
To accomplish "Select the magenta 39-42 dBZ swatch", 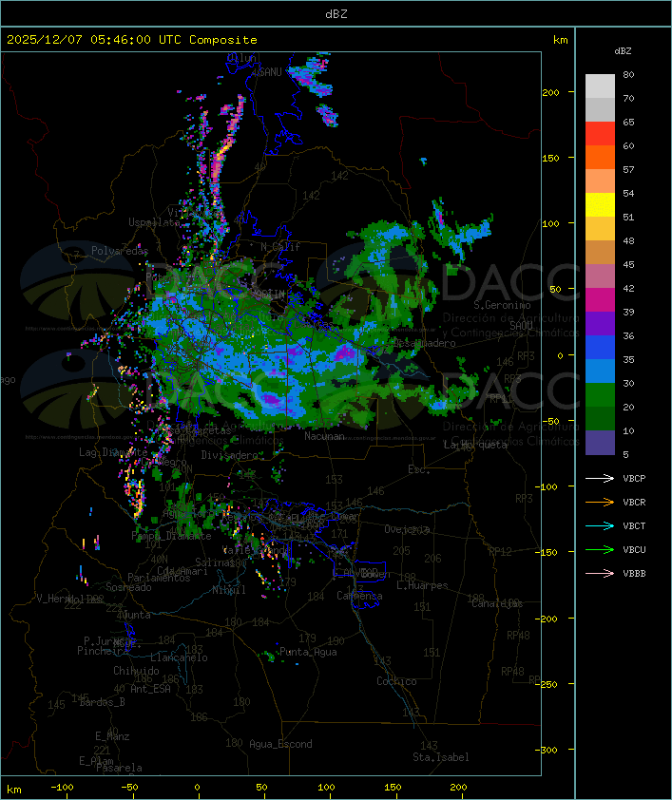I will click(x=600, y=300).
